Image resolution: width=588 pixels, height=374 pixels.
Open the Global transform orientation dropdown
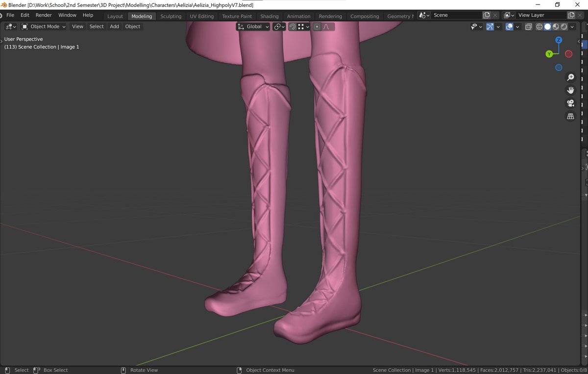coord(253,26)
